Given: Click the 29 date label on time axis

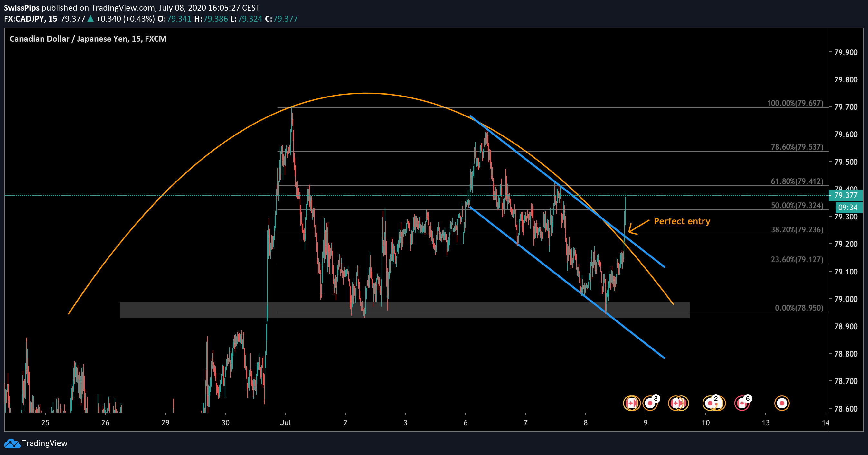Looking at the screenshot, I should [x=165, y=423].
